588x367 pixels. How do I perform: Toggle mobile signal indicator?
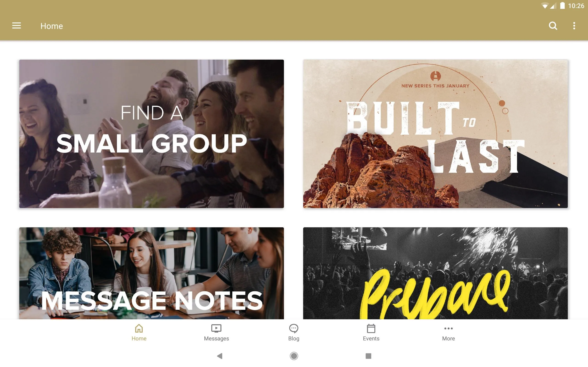click(552, 6)
